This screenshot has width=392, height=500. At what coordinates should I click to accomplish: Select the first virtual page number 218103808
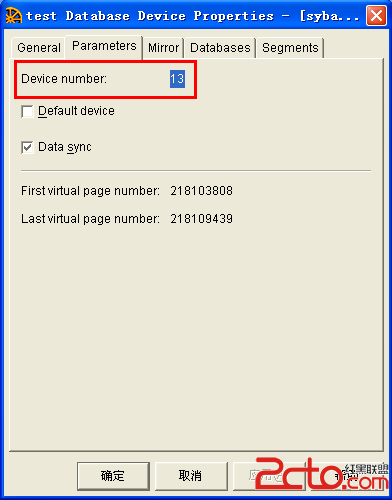pos(201,191)
